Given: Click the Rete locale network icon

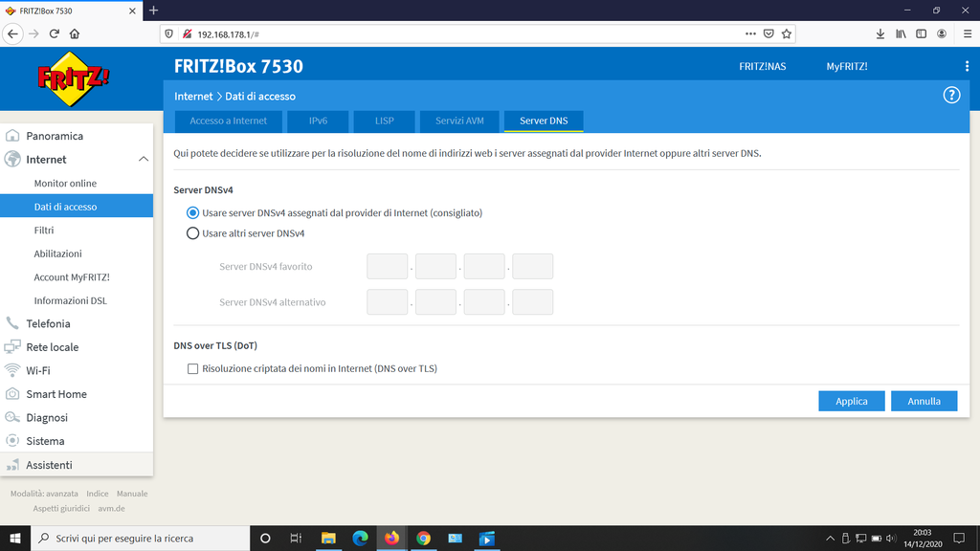Looking at the screenshot, I should pos(12,346).
